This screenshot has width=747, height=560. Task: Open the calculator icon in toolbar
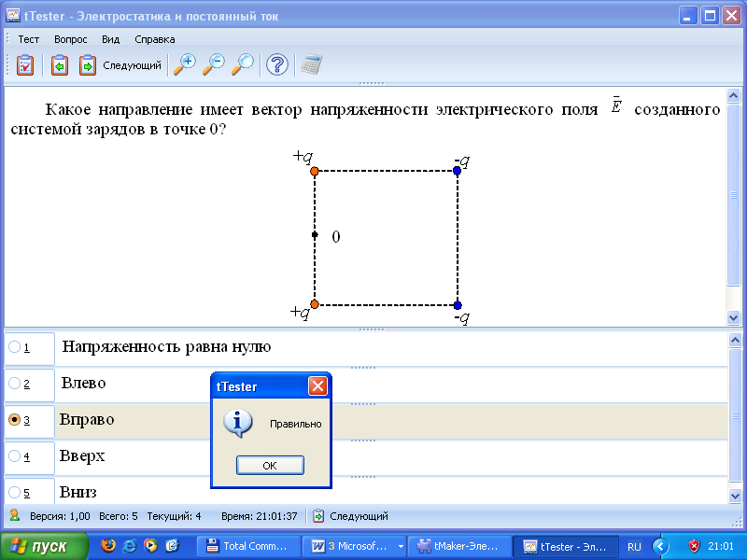(x=311, y=64)
